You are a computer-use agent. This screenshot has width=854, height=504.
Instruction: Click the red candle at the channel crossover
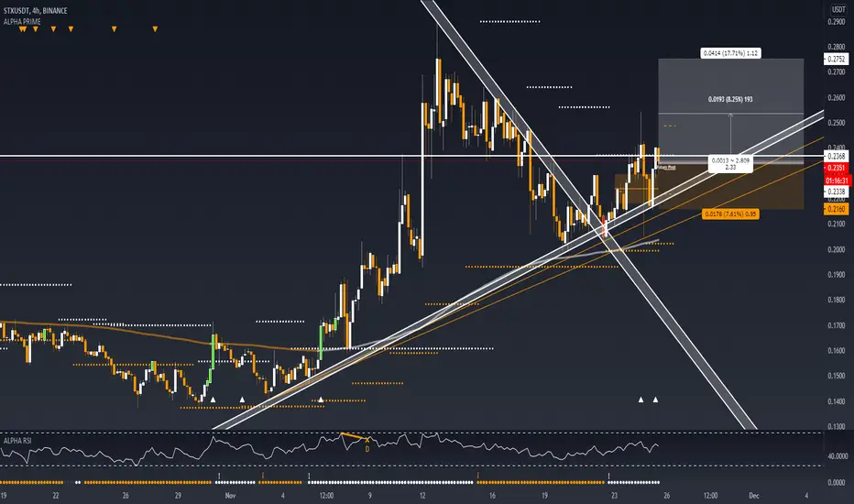[604, 225]
